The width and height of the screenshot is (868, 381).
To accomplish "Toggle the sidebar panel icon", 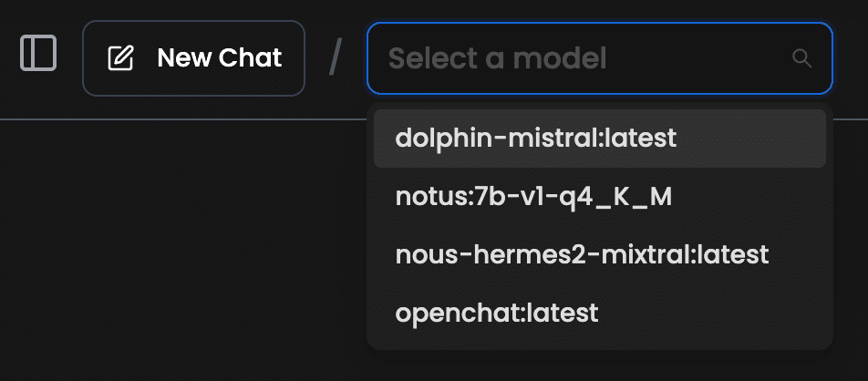I will tap(38, 53).
